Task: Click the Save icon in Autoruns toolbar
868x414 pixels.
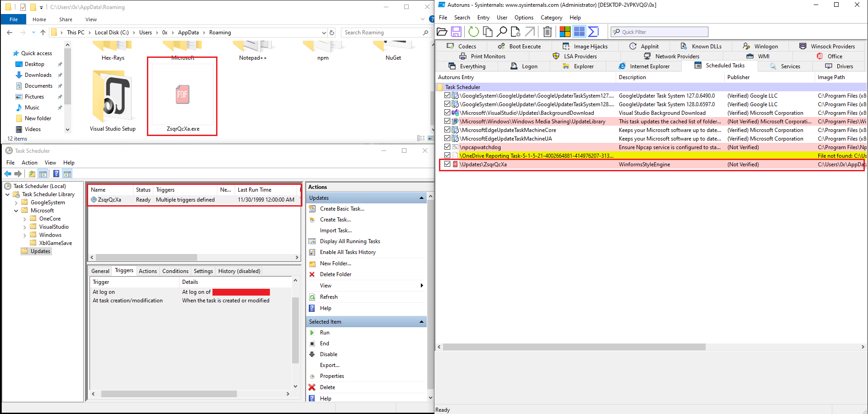Action: point(456,32)
